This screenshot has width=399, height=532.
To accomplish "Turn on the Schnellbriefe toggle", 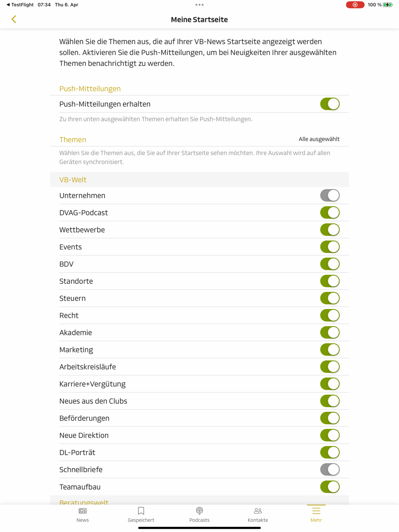I will pos(330,469).
